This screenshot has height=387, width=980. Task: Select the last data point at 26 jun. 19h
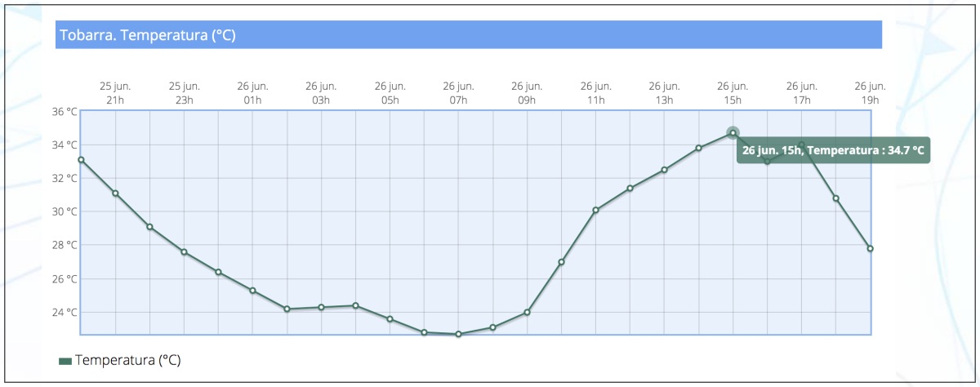(x=871, y=248)
